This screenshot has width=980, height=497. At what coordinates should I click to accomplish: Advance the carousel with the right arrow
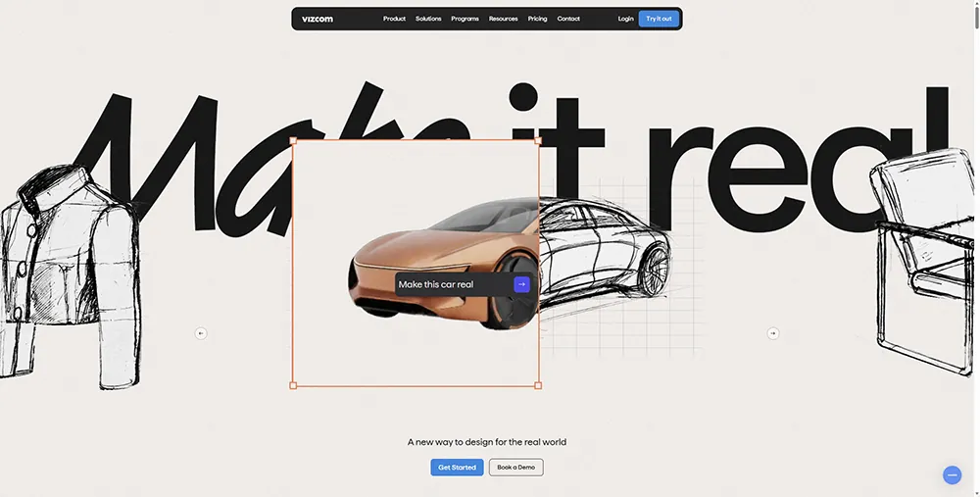(773, 334)
